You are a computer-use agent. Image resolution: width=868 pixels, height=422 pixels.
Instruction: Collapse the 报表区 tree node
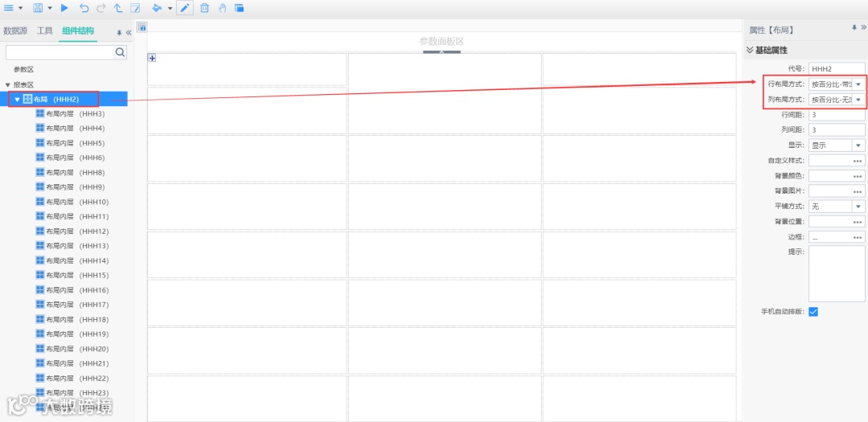(x=8, y=84)
